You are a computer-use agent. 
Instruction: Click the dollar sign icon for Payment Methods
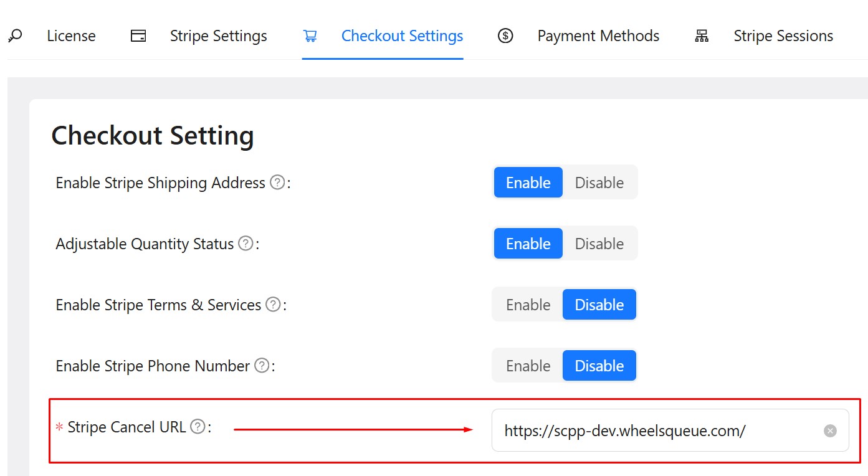(x=505, y=36)
